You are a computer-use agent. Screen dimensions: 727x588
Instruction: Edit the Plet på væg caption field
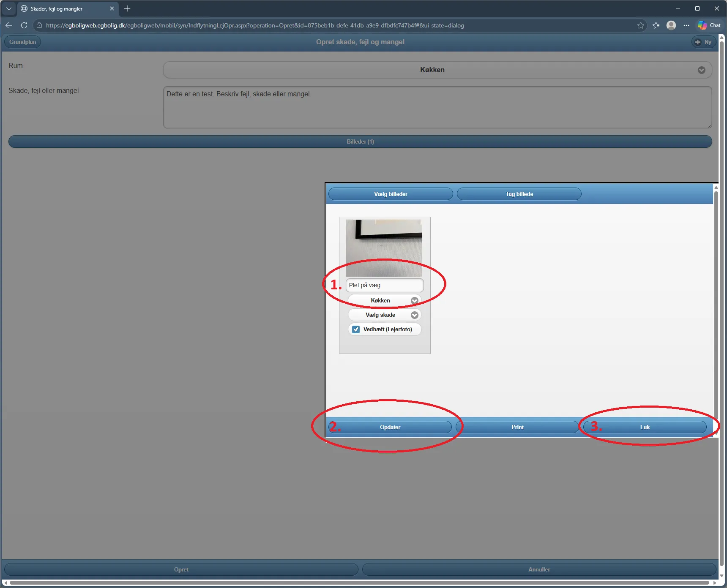click(385, 285)
